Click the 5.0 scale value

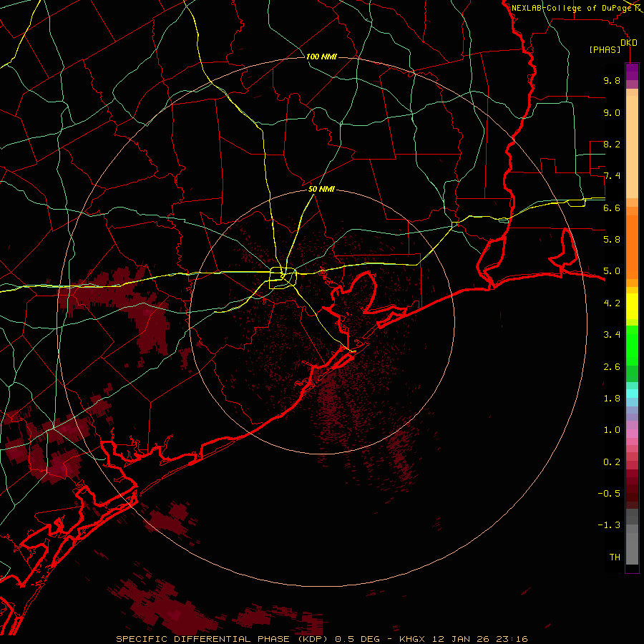pyautogui.click(x=612, y=271)
